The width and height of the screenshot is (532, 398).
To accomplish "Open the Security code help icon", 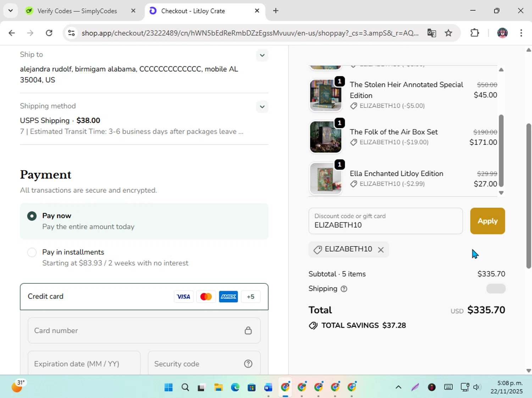I will [x=248, y=364].
